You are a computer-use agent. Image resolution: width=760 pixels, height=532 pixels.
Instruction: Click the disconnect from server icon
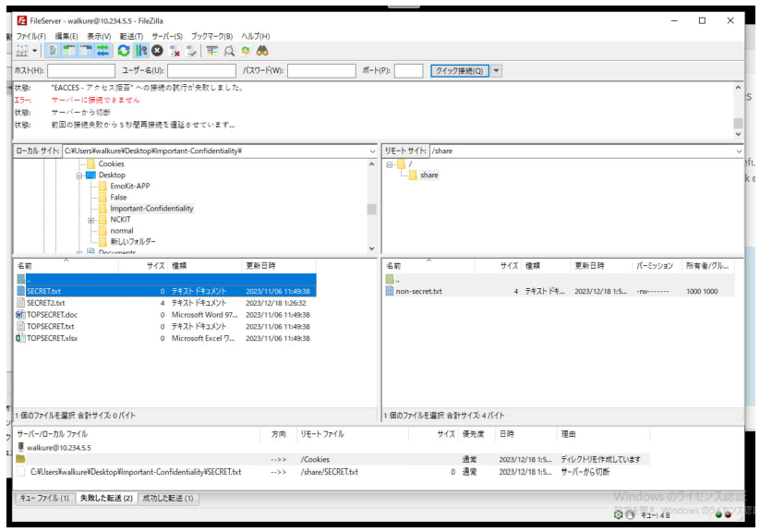click(175, 51)
